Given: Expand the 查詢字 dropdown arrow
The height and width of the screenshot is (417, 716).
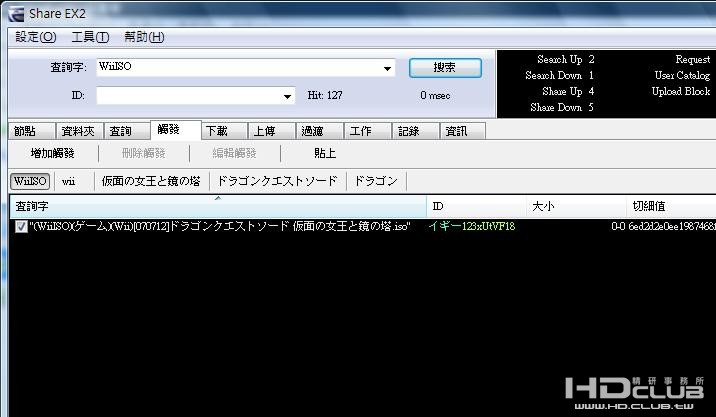Looking at the screenshot, I should 387,69.
